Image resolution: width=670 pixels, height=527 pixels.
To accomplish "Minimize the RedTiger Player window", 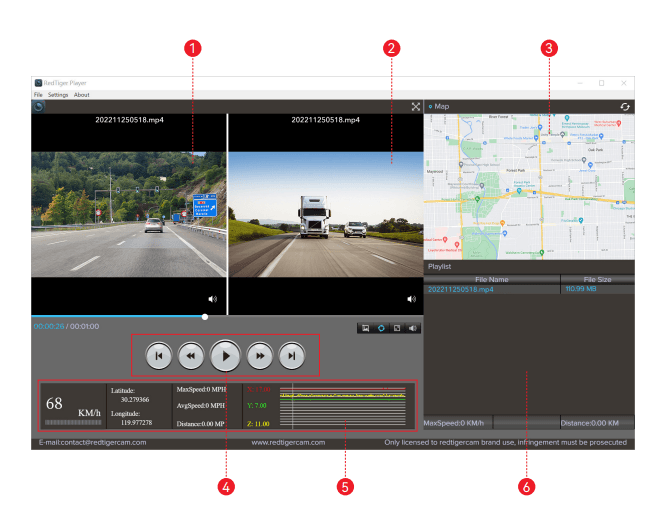I will click(580, 83).
